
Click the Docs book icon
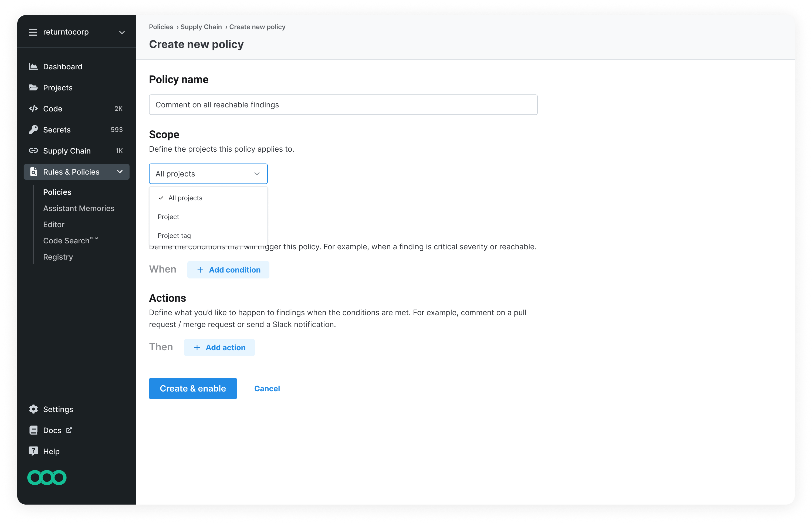[33, 430]
